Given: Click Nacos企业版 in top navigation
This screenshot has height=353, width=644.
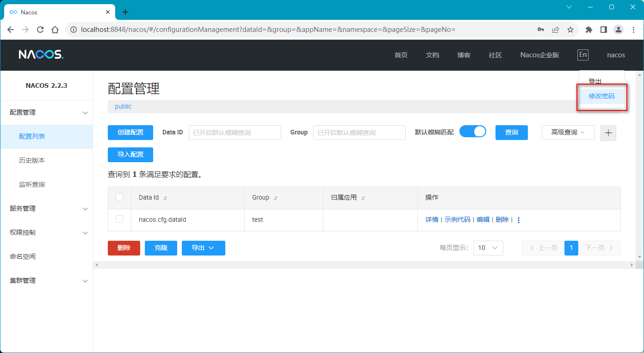Looking at the screenshot, I should pos(539,55).
